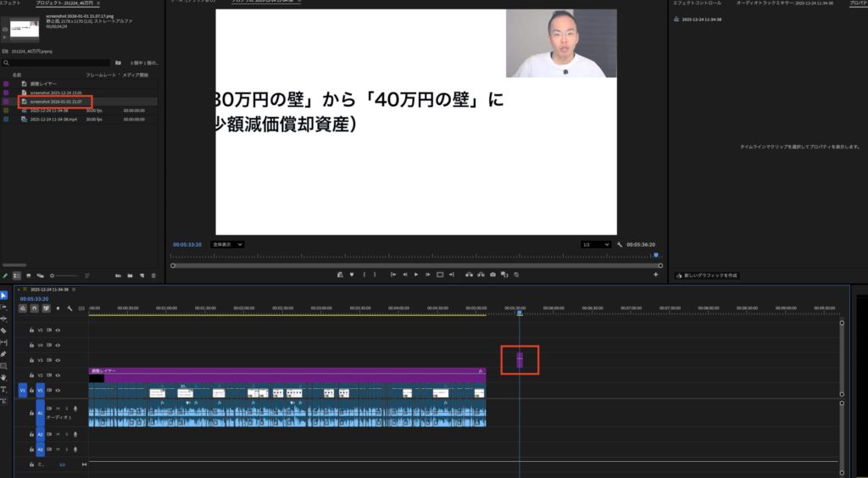
Task: Switch to the オーディオトラックミキサー tab
Action: (771, 3)
